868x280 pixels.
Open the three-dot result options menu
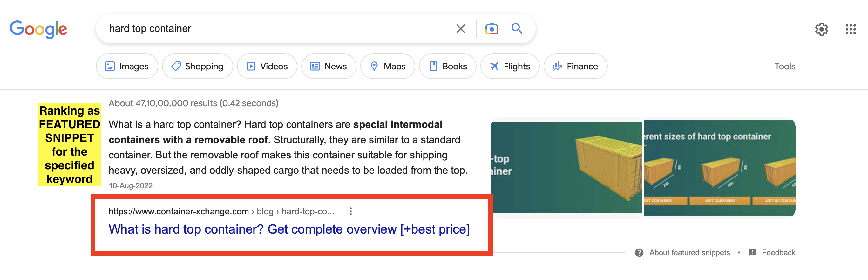pyautogui.click(x=351, y=211)
